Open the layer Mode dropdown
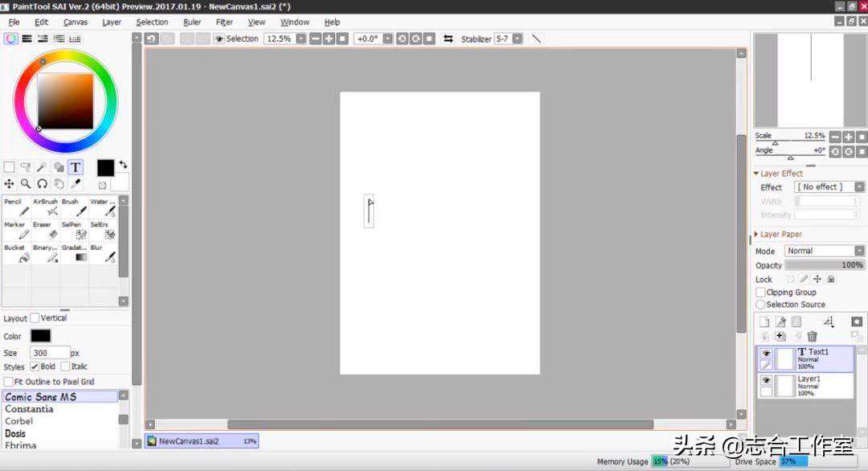The height and width of the screenshot is (471, 868). click(824, 251)
